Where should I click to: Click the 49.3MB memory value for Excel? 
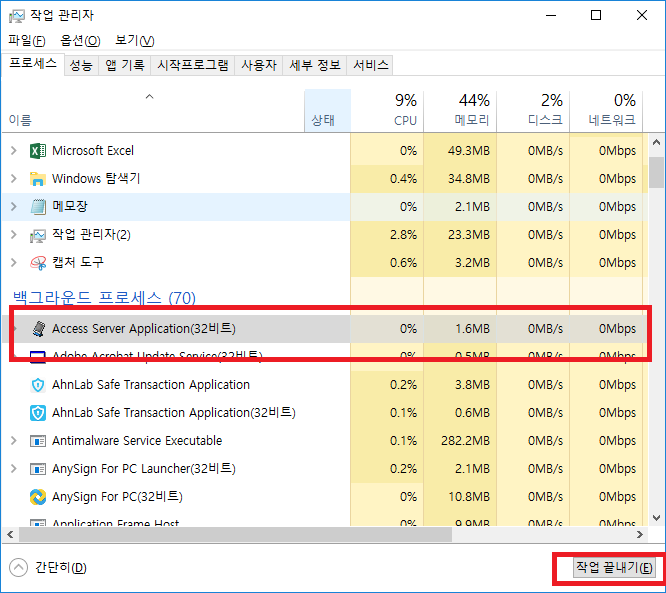[x=468, y=151]
